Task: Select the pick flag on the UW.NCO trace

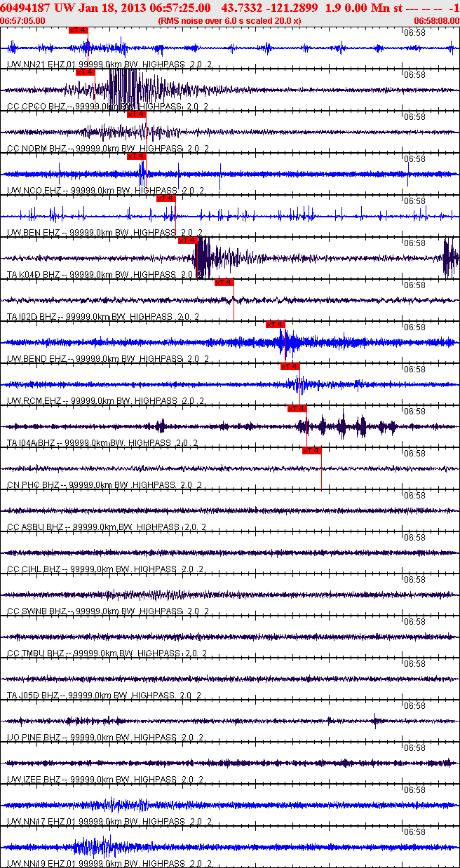Action: tap(136, 156)
